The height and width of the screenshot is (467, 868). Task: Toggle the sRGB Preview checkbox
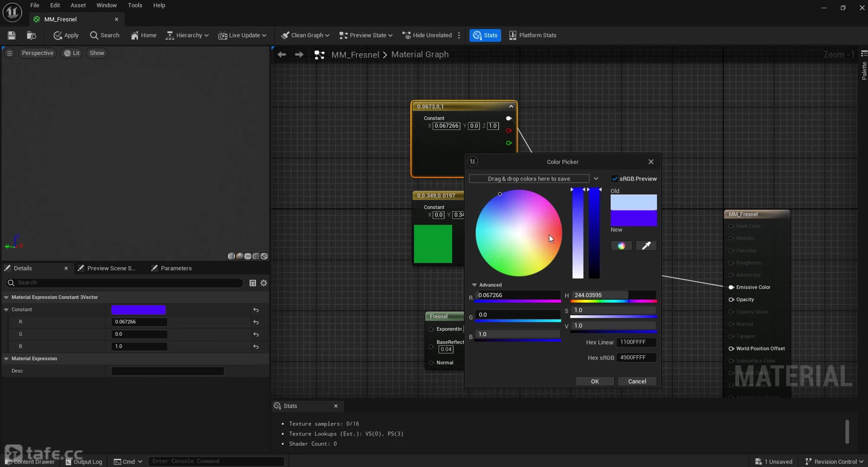tap(615, 179)
